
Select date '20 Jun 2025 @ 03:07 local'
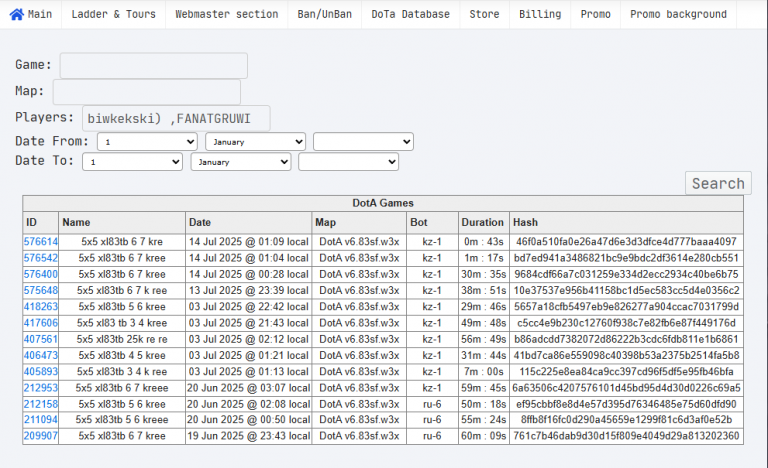click(249, 388)
